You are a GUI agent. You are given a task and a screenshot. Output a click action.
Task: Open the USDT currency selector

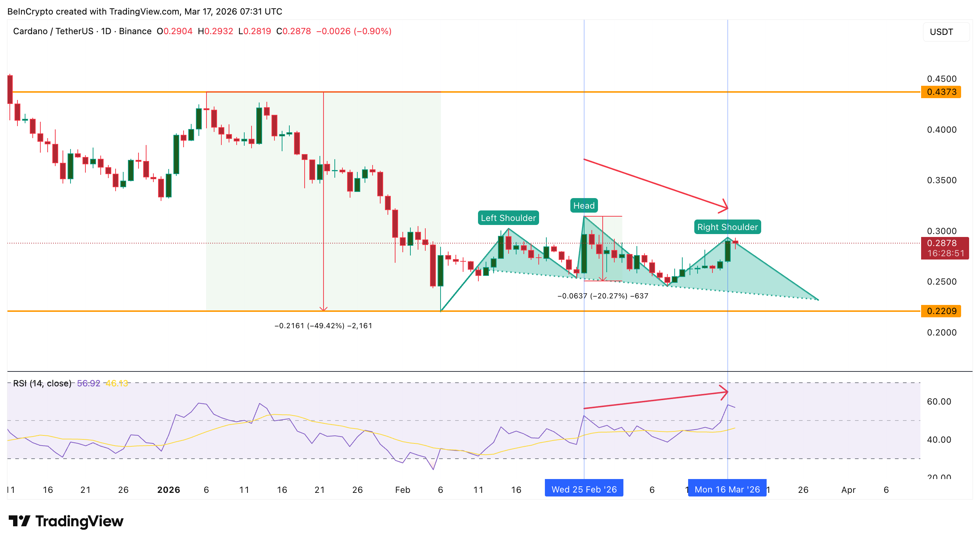pyautogui.click(x=946, y=32)
